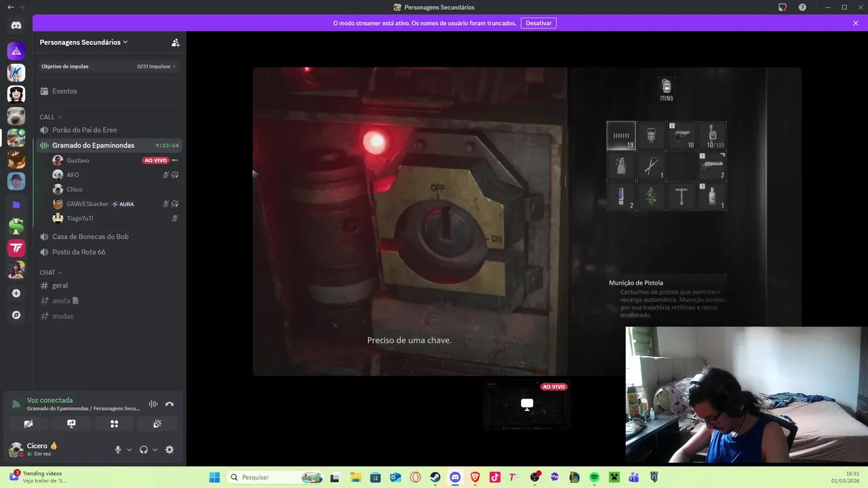Viewport: 868px width, 488px height.
Task: Open Brave browser from the taskbar
Action: click(475, 477)
